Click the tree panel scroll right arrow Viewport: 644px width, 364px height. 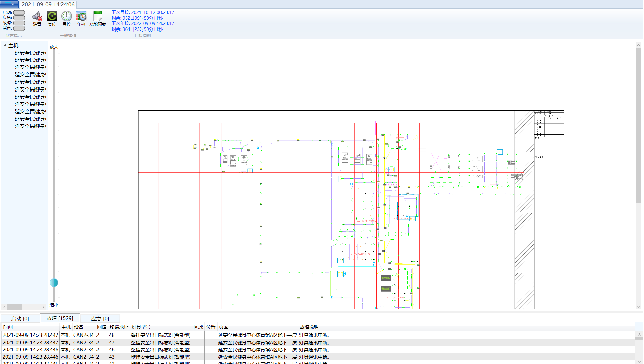click(43, 307)
